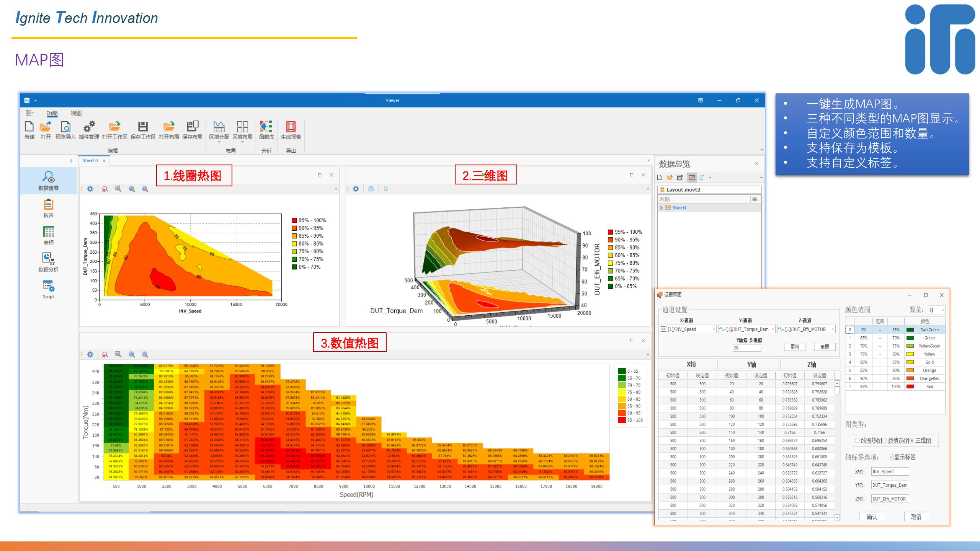
Task: Select 数据查看 in the left sidebar
Action: coord(49,181)
